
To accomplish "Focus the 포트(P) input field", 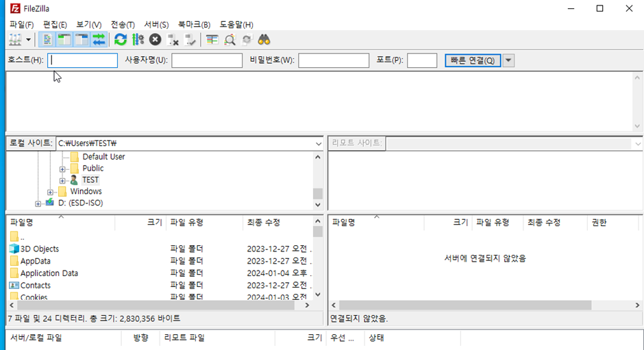I will tap(422, 60).
